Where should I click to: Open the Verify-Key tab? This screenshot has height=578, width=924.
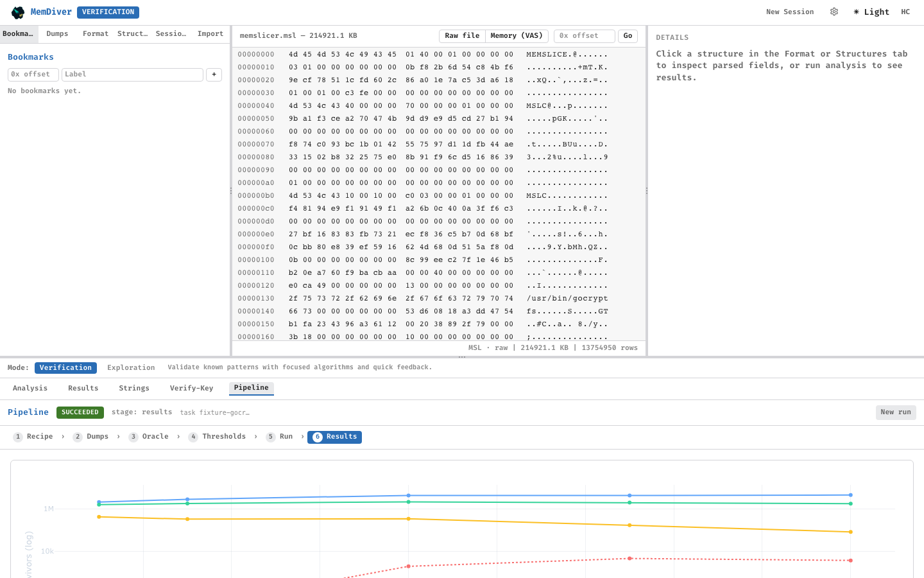pos(191,389)
